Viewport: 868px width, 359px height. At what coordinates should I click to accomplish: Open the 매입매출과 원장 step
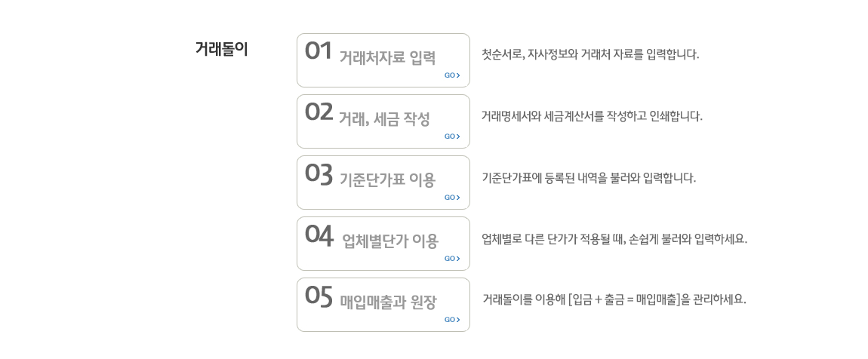click(388, 302)
